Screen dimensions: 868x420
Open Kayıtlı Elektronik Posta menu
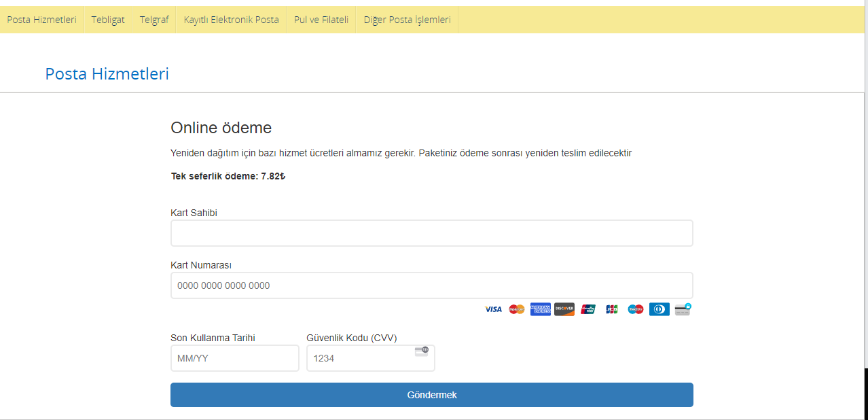(232, 20)
